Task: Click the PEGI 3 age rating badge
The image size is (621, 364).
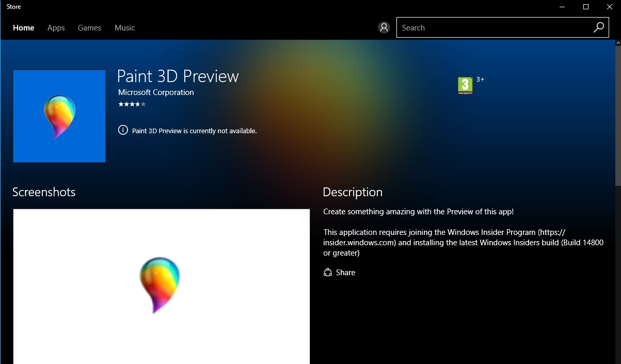Action: [x=465, y=86]
